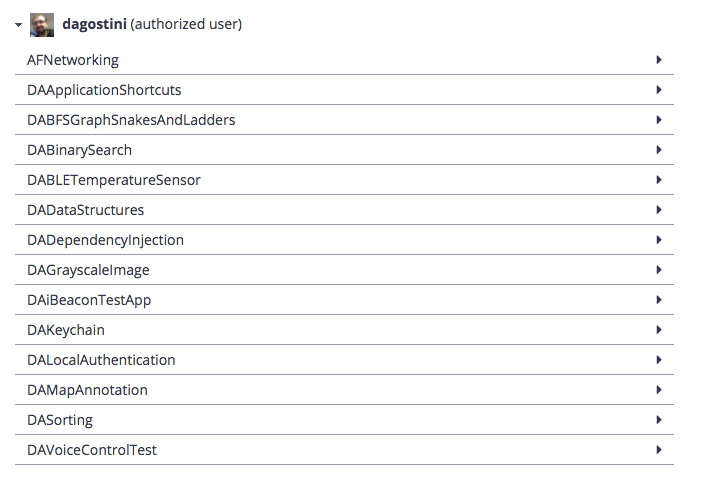This screenshot has width=703, height=502.
Task: Expand the DAApplicationShortcuts row arrow
Action: (659, 90)
